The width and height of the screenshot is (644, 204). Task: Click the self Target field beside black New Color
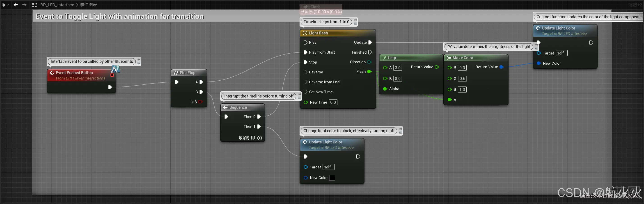coord(328,167)
